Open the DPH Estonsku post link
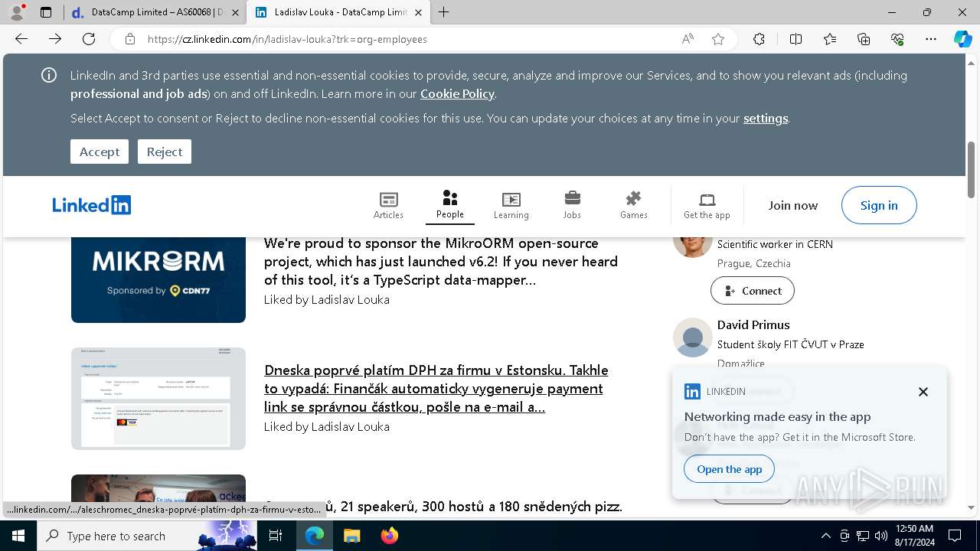This screenshot has width=980, height=551. pyautogui.click(x=436, y=388)
